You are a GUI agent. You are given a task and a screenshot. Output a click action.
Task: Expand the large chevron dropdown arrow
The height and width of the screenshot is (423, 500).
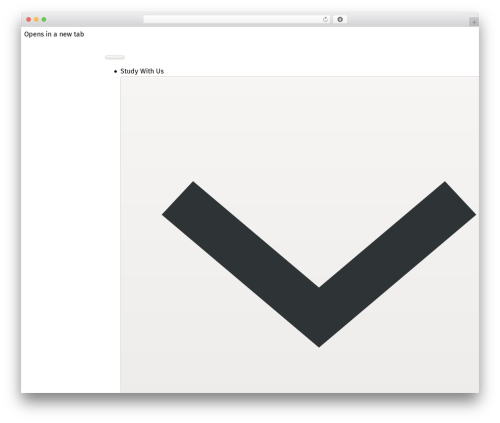(319, 264)
